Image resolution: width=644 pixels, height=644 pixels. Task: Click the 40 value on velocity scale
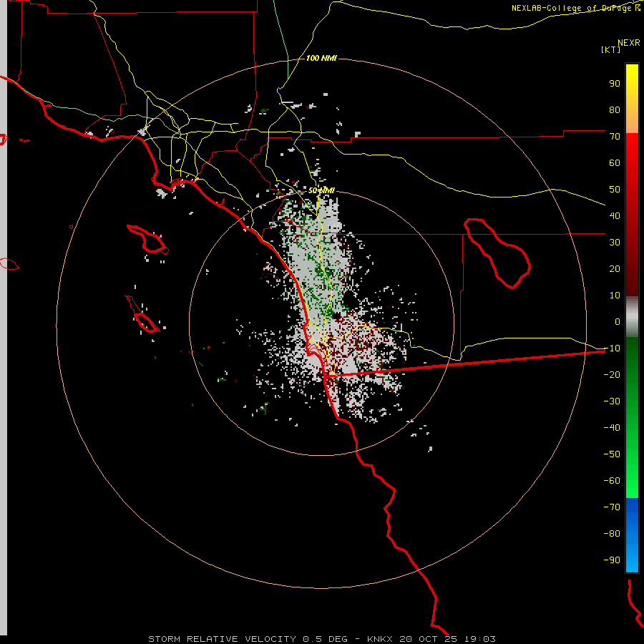click(615, 216)
